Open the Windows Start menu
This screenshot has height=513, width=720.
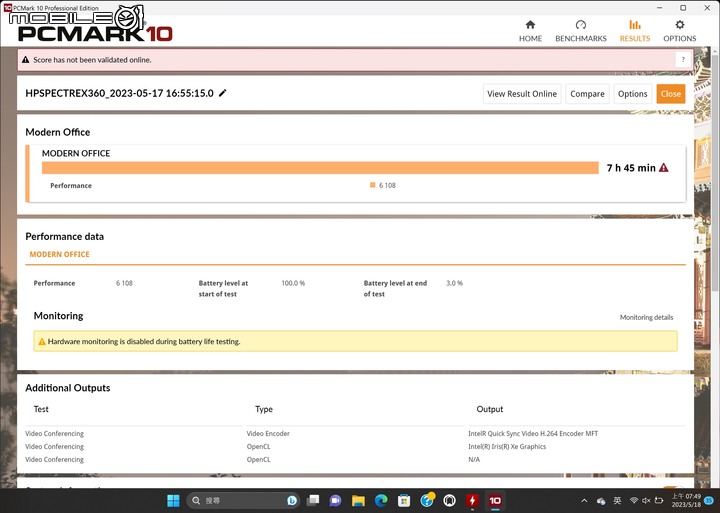[x=173, y=501]
